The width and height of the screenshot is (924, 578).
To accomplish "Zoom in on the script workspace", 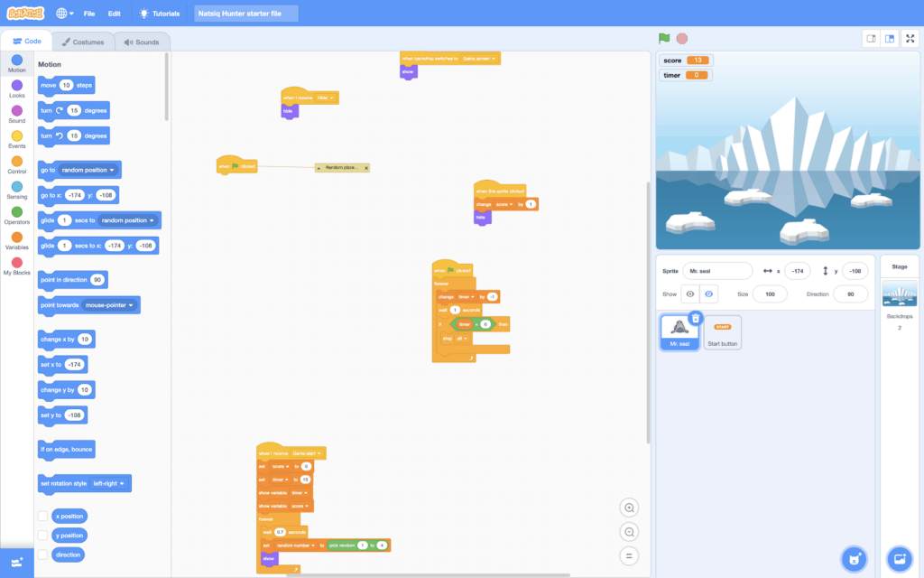I will [629, 508].
